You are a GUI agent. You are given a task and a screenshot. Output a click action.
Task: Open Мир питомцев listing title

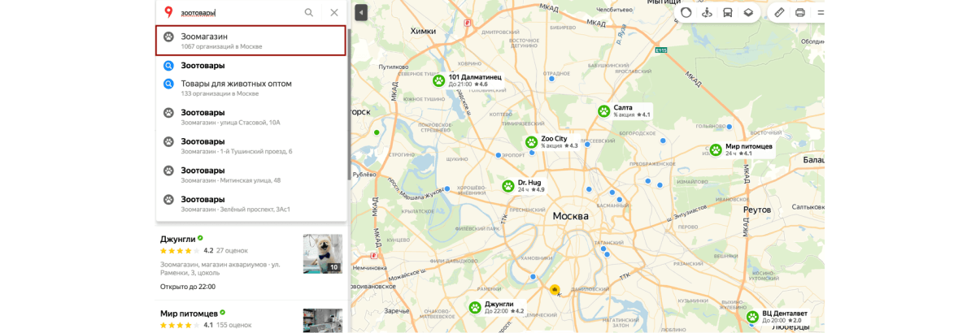click(189, 313)
